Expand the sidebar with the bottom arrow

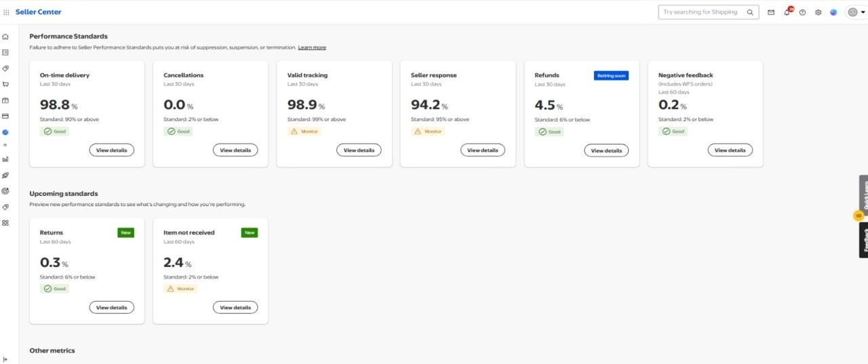point(5,359)
